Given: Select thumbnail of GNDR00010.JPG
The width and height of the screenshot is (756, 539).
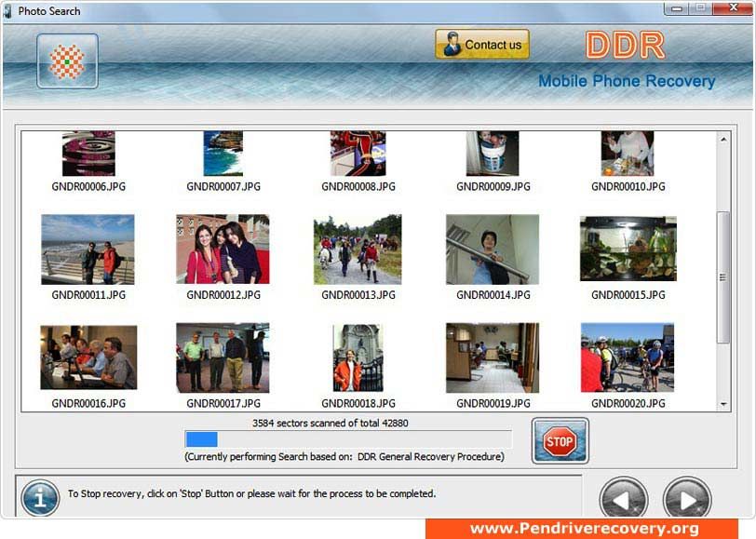Looking at the screenshot, I should [x=628, y=154].
